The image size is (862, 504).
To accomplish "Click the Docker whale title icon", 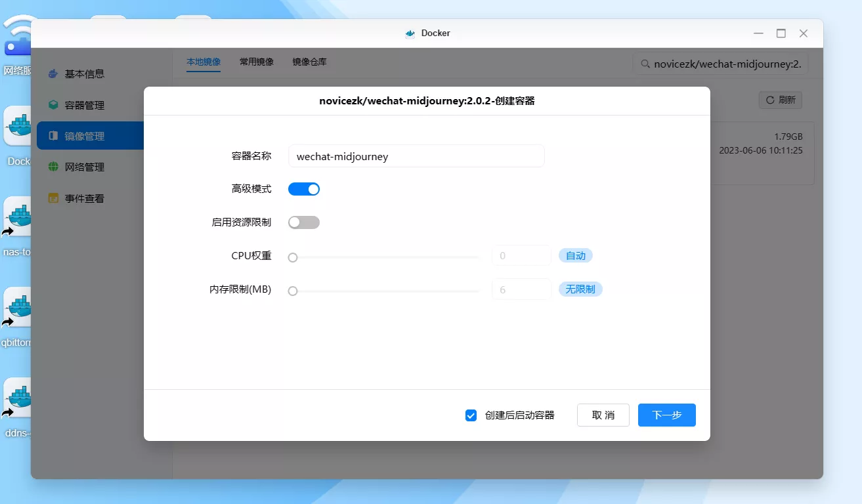I will [410, 33].
